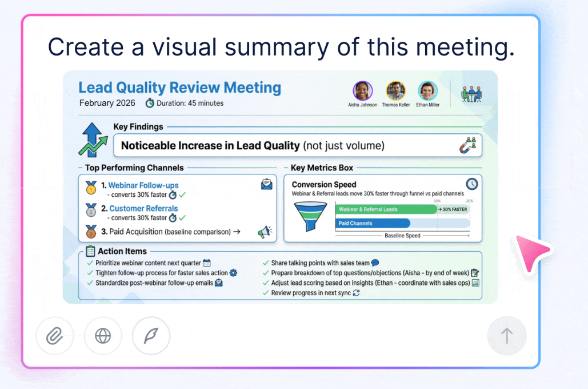Click checkmark for 'Share talking points with sales team'
Viewport: 588px width, 389px height.
(x=266, y=263)
